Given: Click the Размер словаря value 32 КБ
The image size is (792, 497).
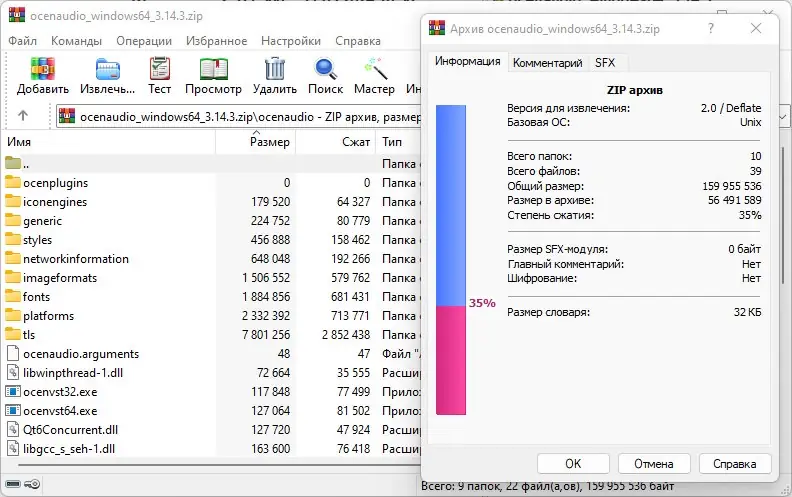Looking at the screenshot, I should pos(747,312).
